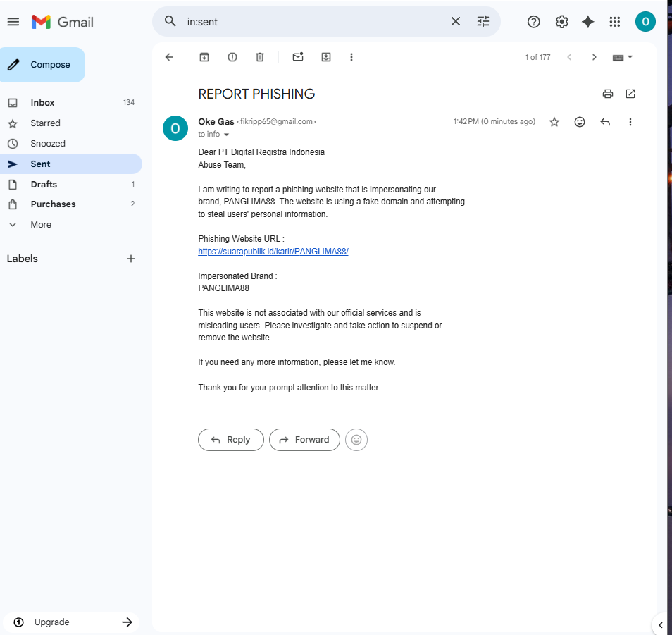Open the search options filter icon

[483, 21]
